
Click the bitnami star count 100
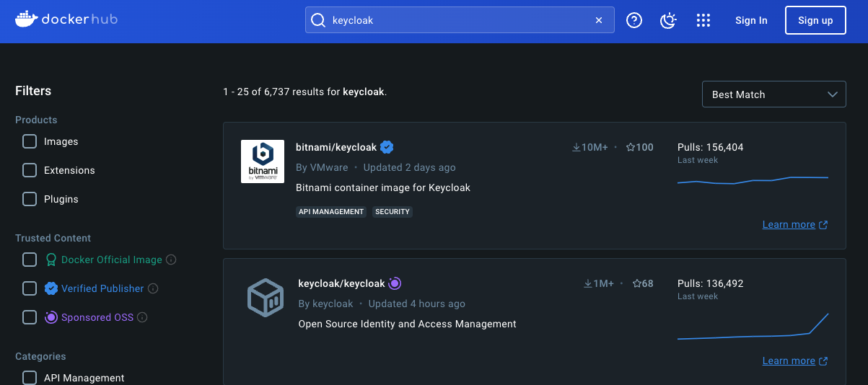pyautogui.click(x=639, y=147)
